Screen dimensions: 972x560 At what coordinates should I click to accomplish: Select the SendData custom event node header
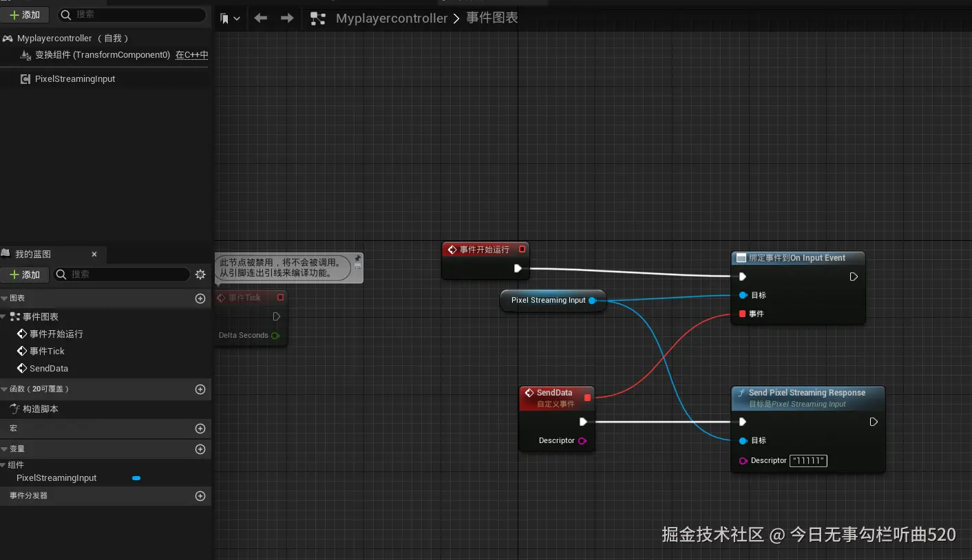tap(556, 398)
